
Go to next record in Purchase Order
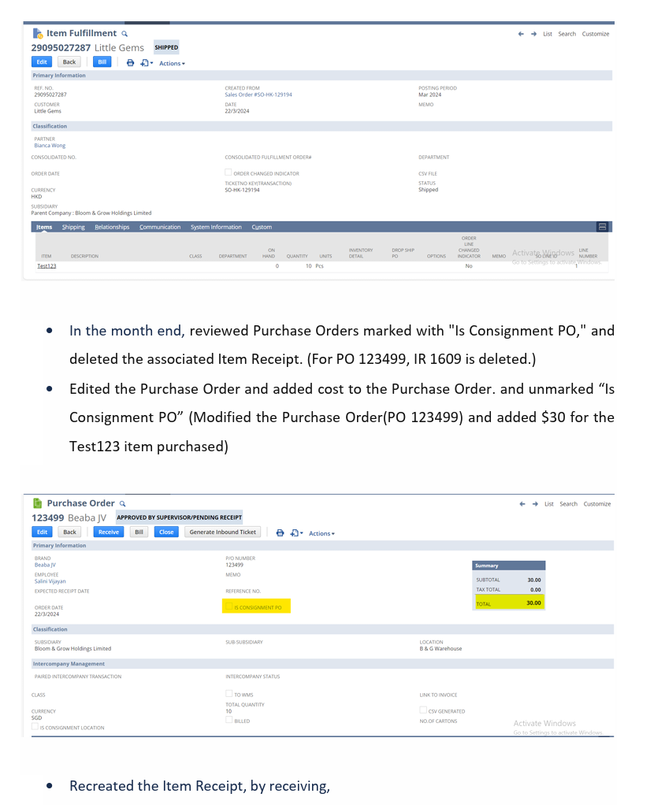[535, 504]
